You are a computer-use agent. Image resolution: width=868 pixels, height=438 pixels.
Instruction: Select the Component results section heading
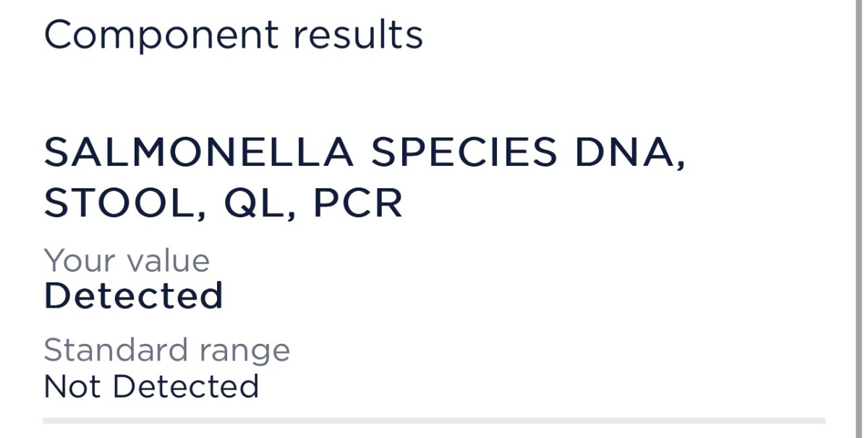point(234,36)
